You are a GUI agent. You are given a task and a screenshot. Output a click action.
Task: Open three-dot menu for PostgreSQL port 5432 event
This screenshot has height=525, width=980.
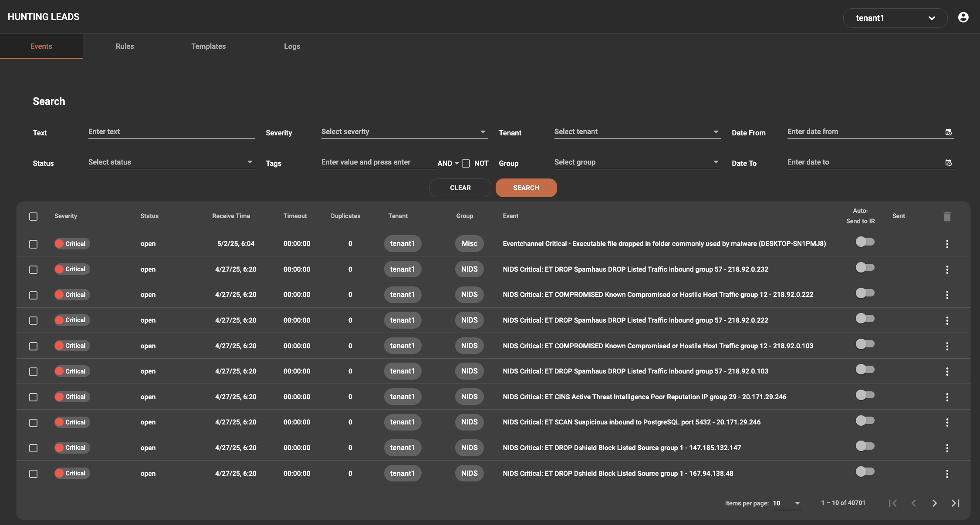pos(947,422)
